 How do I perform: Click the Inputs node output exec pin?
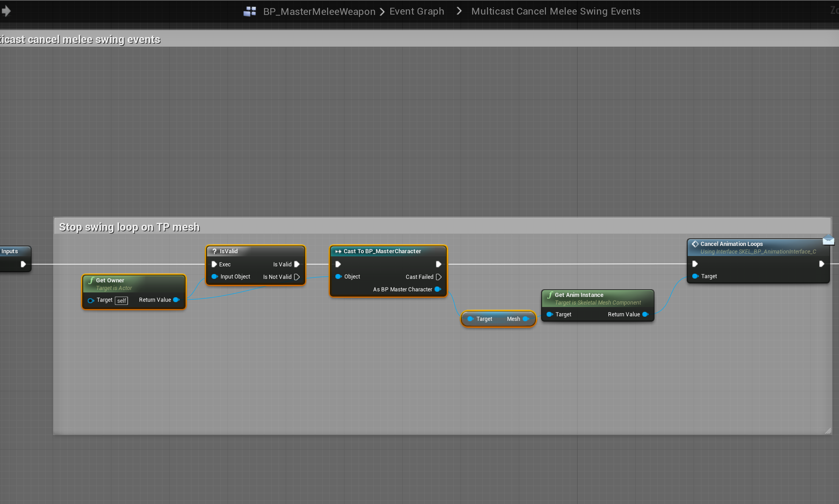point(23,264)
